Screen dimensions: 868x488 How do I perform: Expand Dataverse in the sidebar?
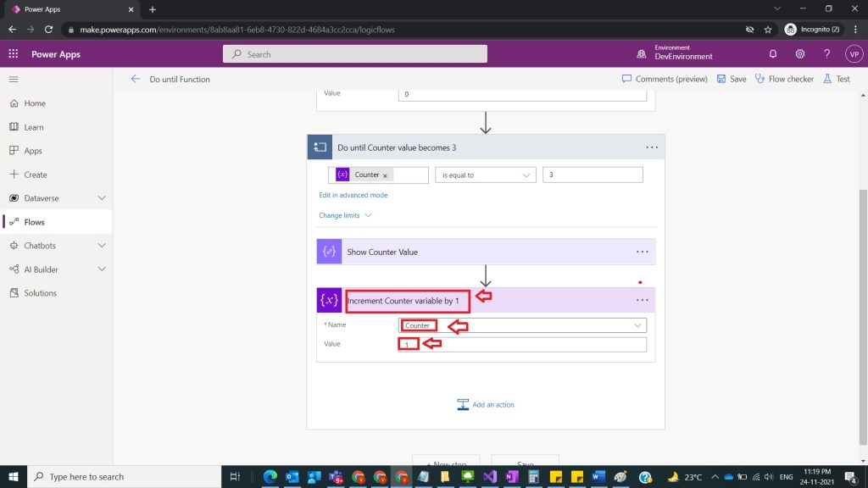tap(102, 198)
